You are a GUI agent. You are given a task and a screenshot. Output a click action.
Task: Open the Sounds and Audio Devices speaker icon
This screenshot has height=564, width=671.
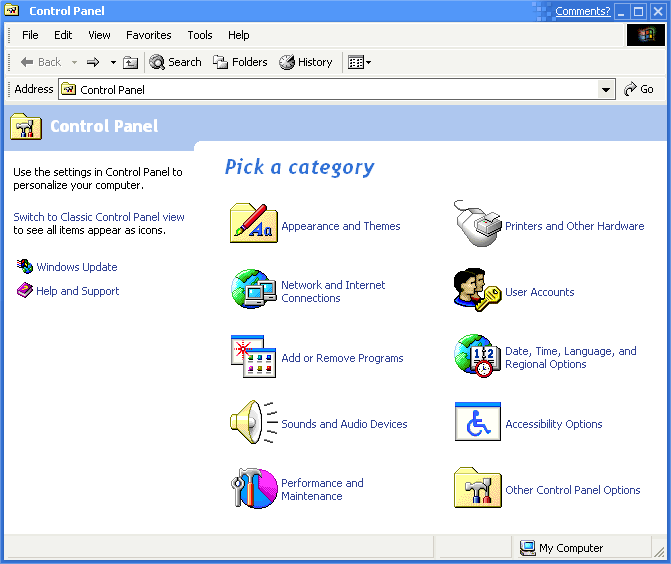pyautogui.click(x=253, y=422)
